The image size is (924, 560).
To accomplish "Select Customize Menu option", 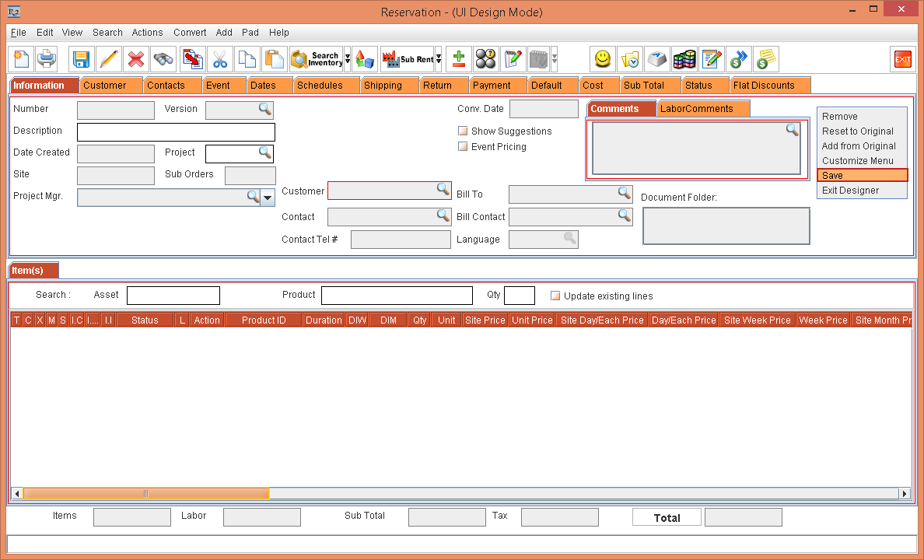I will coord(862,160).
